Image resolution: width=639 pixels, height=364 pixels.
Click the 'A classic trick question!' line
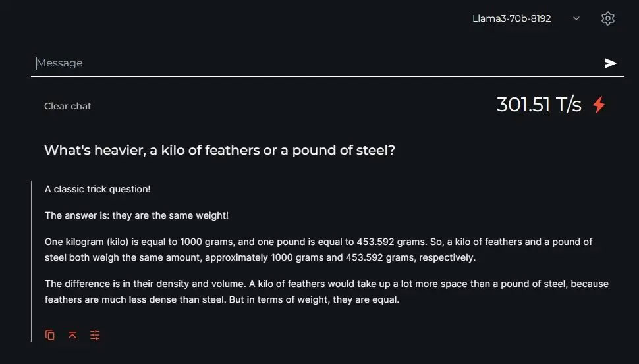97,189
